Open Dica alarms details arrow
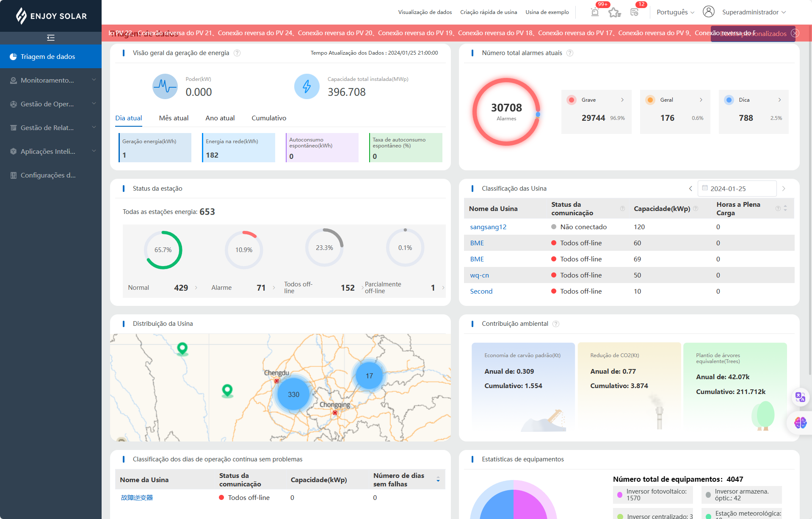Viewport: 812px width, 519px height. click(780, 100)
